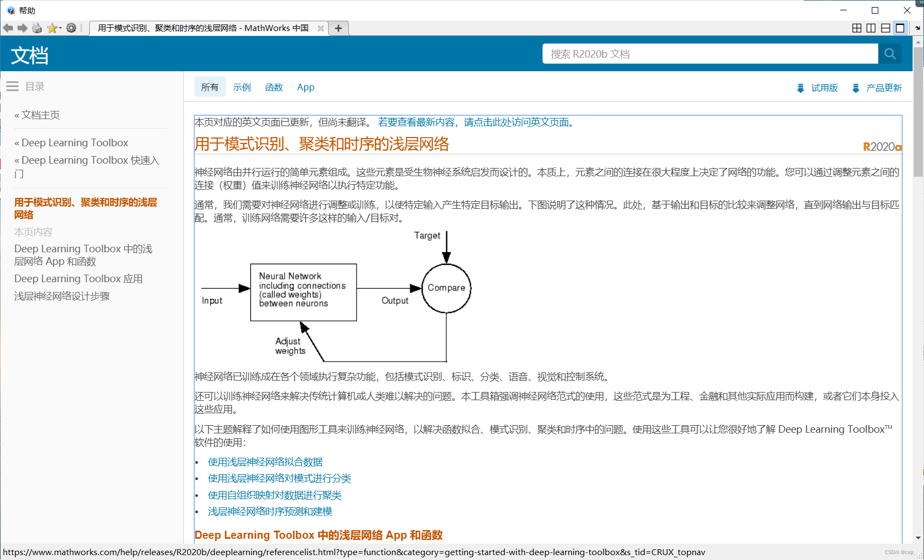Go forward with the forward arrow icon
Viewport: 924px width, 560px height.
click(22, 28)
